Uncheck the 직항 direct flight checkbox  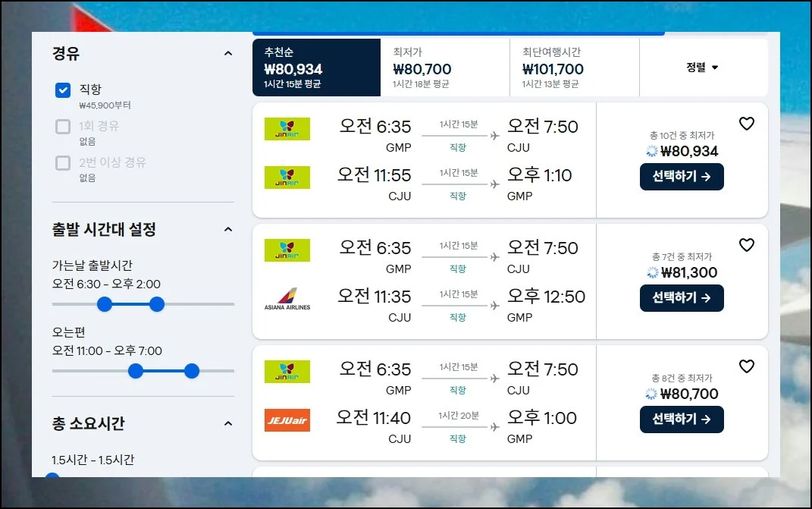coord(63,90)
